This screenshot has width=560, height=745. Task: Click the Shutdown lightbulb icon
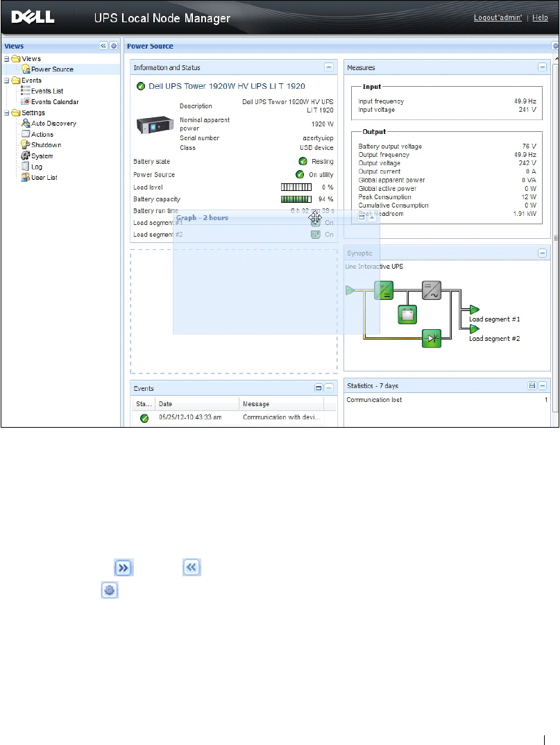pos(26,144)
